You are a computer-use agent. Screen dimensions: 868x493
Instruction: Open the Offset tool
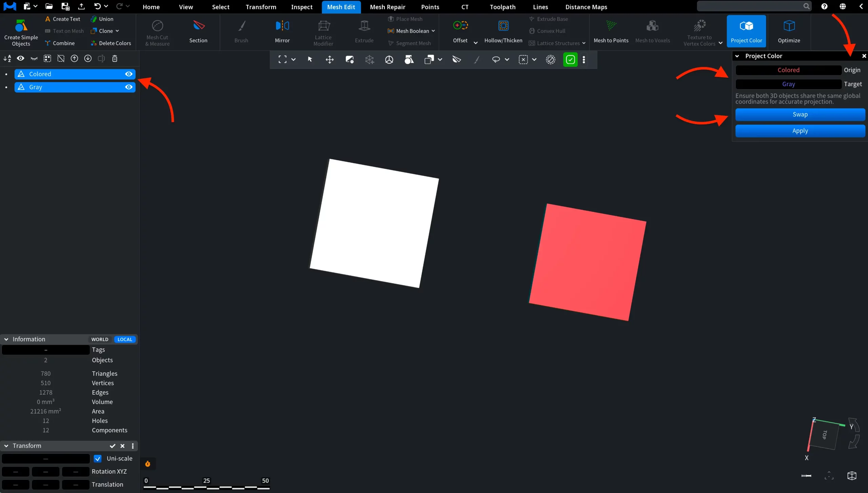click(460, 32)
